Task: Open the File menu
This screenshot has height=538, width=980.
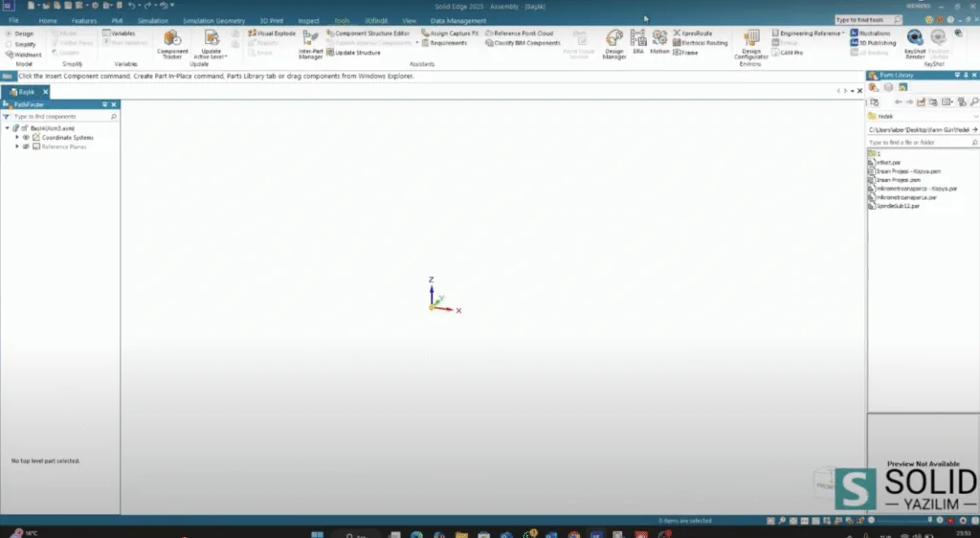Action: (x=13, y=21)
